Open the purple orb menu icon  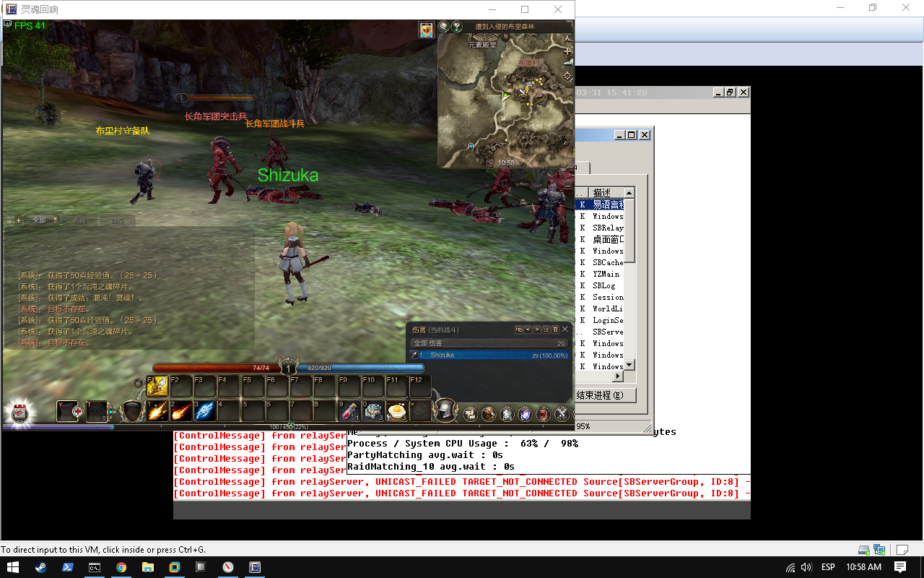click(x=526, y=413)
